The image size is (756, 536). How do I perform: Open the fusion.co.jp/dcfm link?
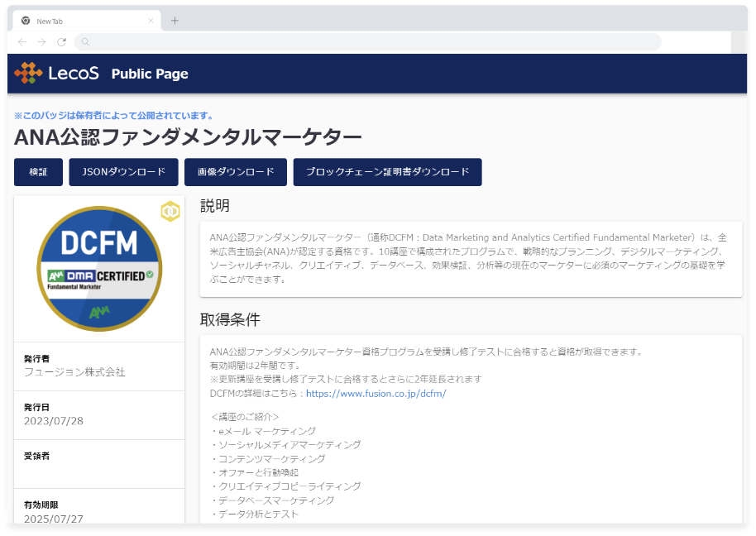coord(376,394)
